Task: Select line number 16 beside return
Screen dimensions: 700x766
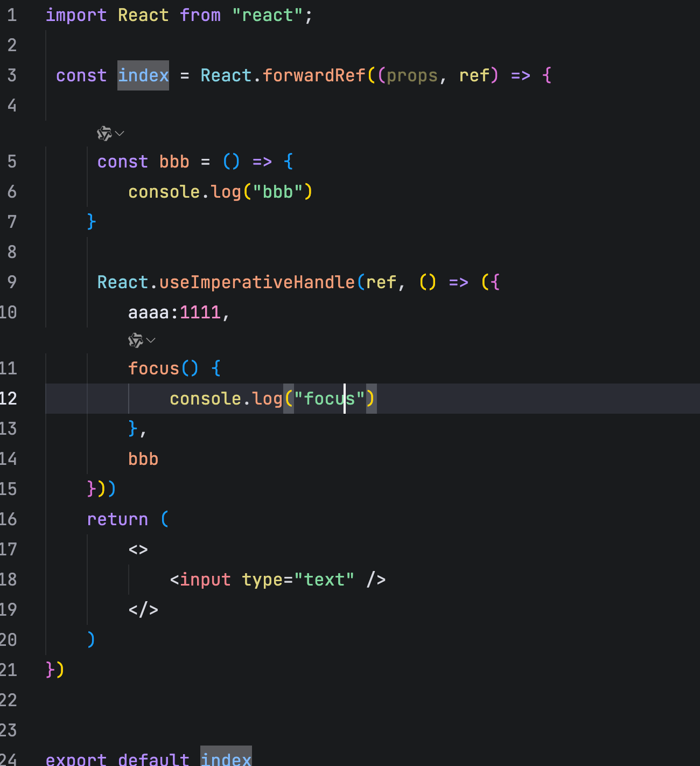Action: coord(9,519)
